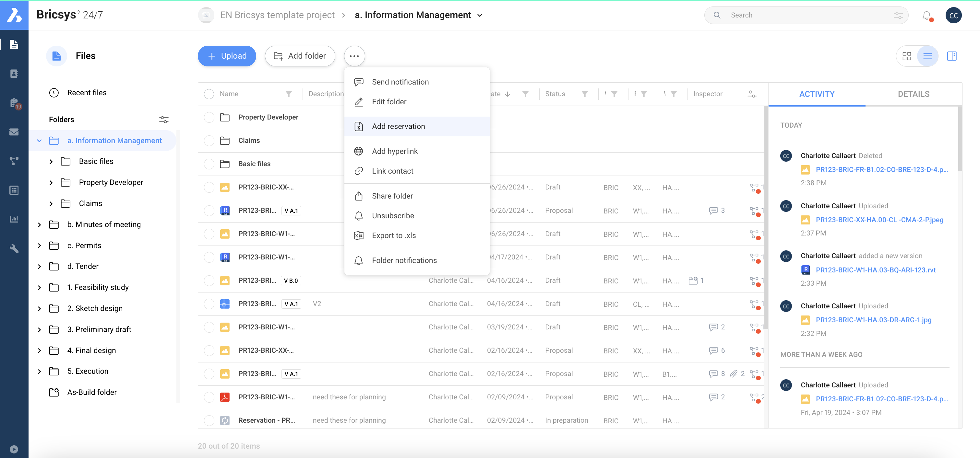Open the Reports bar chart icon
Image resolution: width=980 pixels, height=458 pixels.
[14, 219]
